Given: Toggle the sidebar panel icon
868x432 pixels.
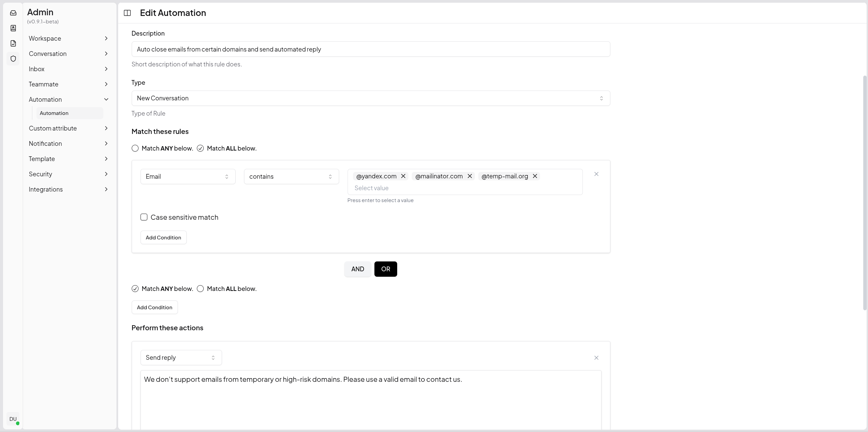Looking at the screenshot, I should coord(127,13).
